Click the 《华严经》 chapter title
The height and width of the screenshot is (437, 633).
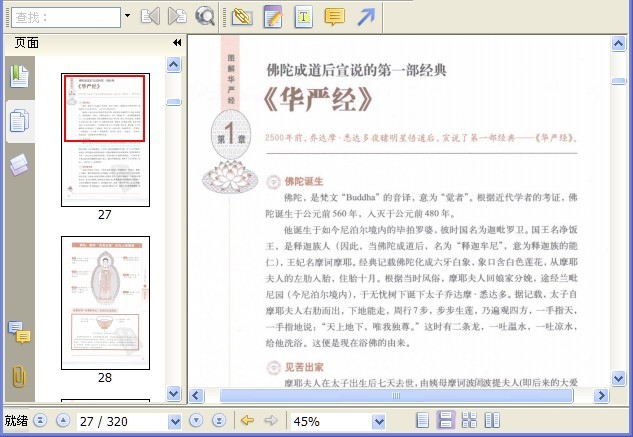tap(318, 99)
